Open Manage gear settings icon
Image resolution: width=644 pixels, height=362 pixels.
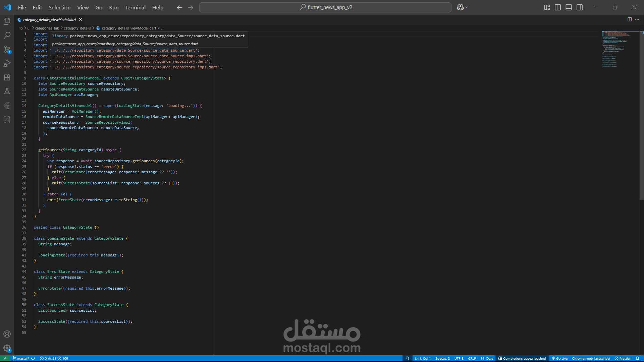click(x=7, y=348)
